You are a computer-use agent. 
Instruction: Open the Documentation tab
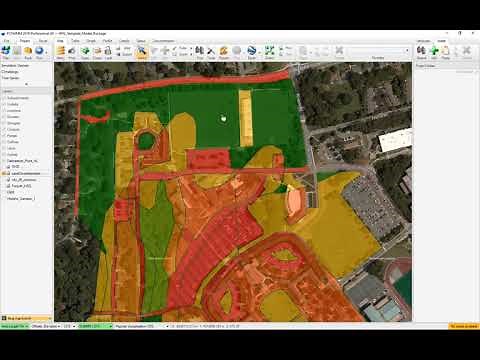tap(163, 41)
